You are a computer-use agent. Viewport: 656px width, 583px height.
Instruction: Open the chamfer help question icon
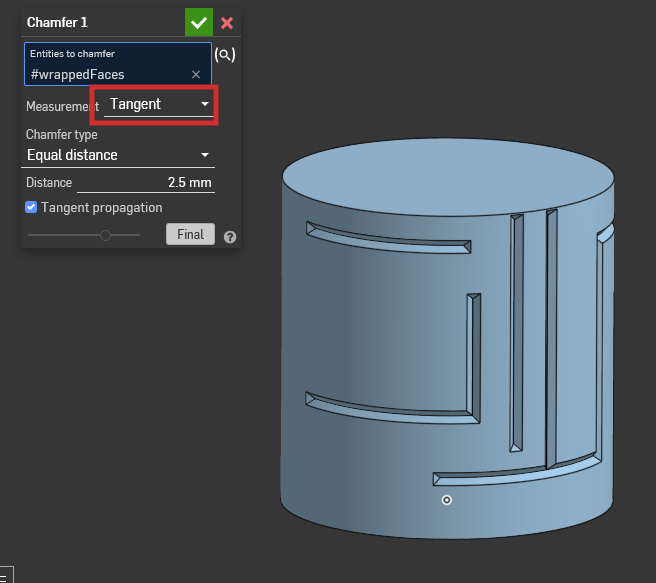coord(230,237)
